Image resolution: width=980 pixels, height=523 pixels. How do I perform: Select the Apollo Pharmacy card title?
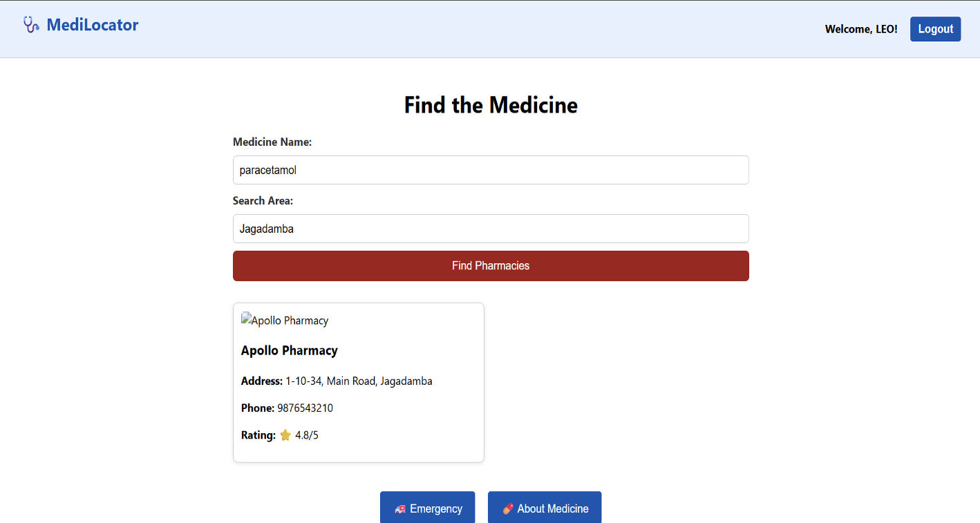coord(290,350)
